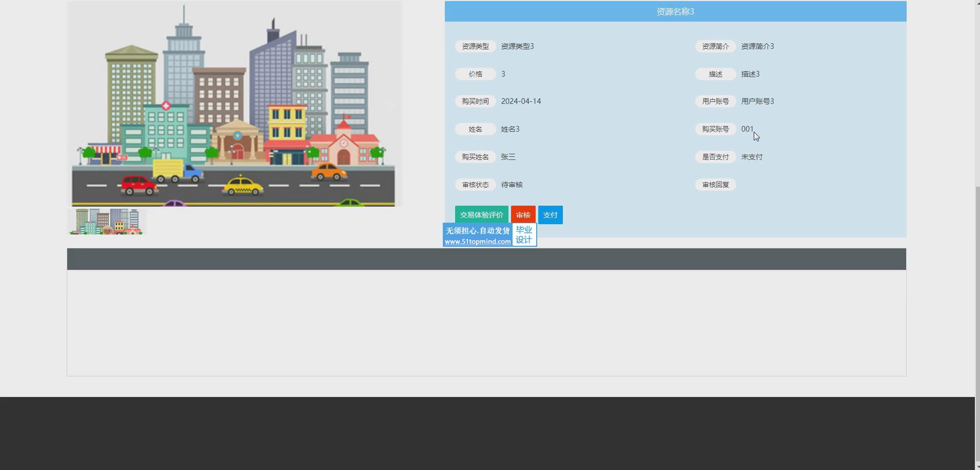Click the review status 待审核
The image size is (980, 470).
pos(512,184)
